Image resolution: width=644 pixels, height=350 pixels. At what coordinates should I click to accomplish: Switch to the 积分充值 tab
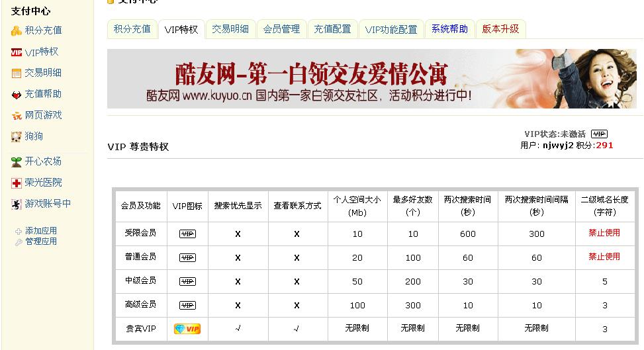coord(132,29)
